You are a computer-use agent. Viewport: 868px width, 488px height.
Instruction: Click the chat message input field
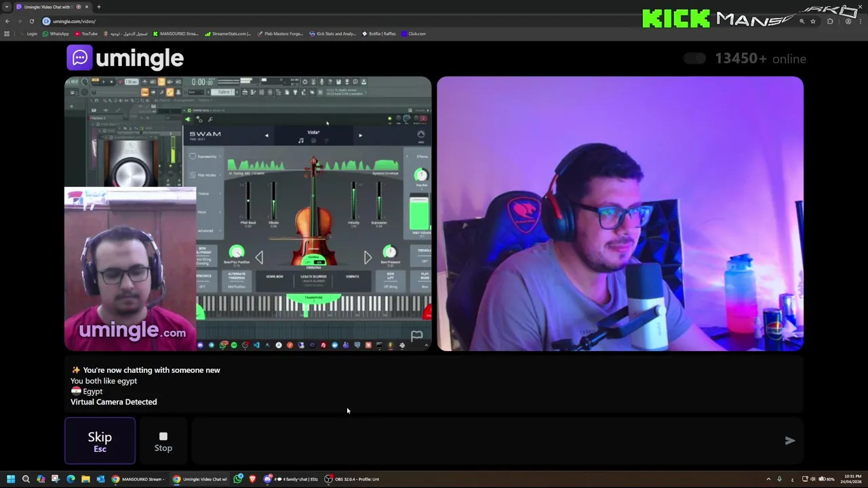485,441
